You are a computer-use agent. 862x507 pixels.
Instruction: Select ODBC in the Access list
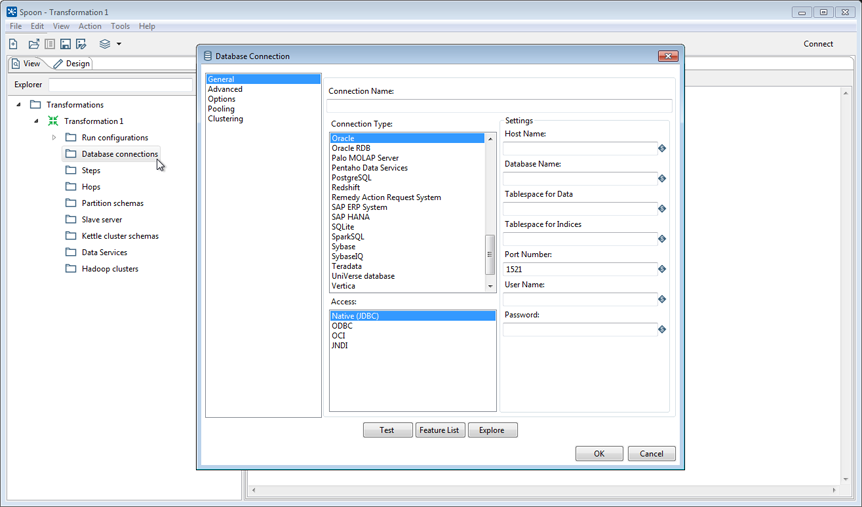(x=342, y=326)
